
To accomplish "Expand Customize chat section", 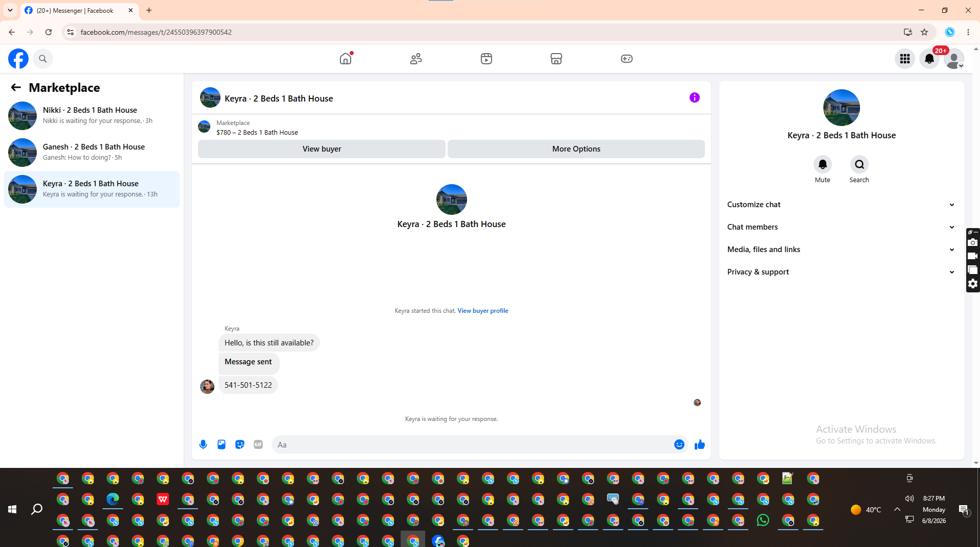I will point(842,205).
